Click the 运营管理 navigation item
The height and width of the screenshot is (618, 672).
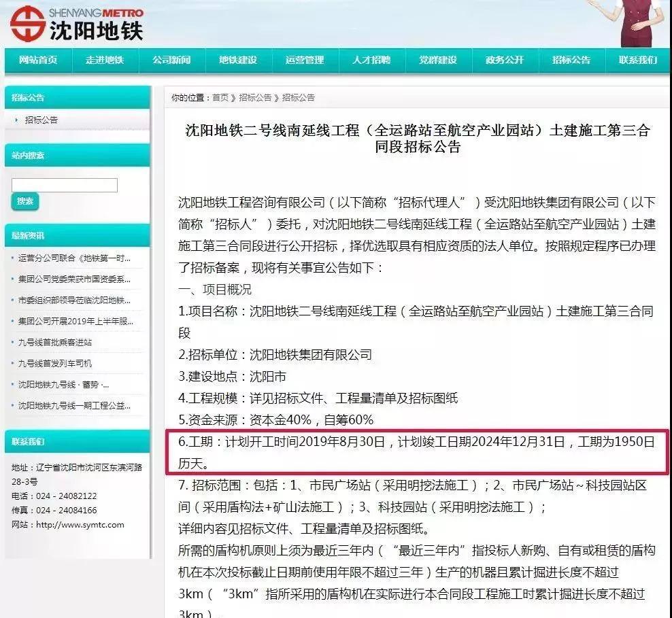point(305,60)
